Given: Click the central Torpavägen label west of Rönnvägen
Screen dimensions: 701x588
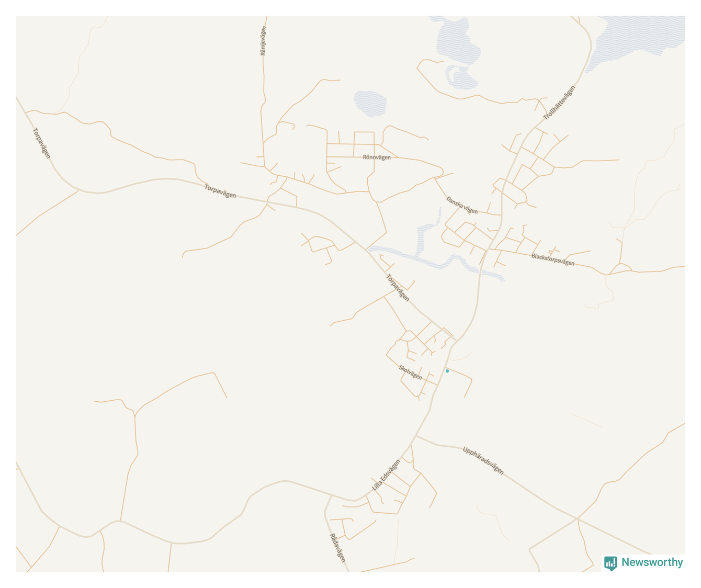Looking at the screenshot, I should [220, 191].
